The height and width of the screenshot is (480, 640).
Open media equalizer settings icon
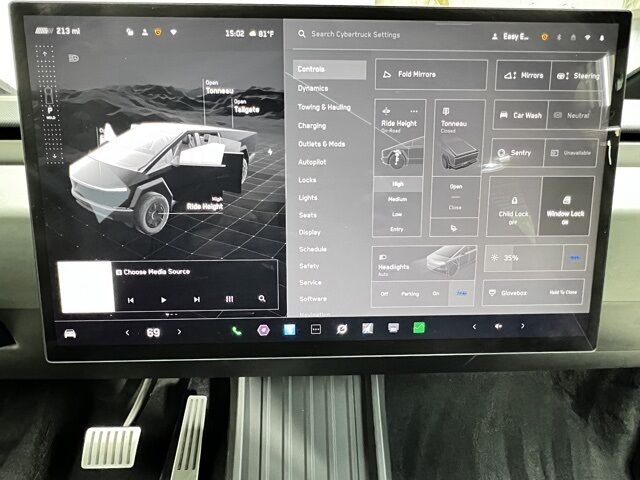pos(229,299)
